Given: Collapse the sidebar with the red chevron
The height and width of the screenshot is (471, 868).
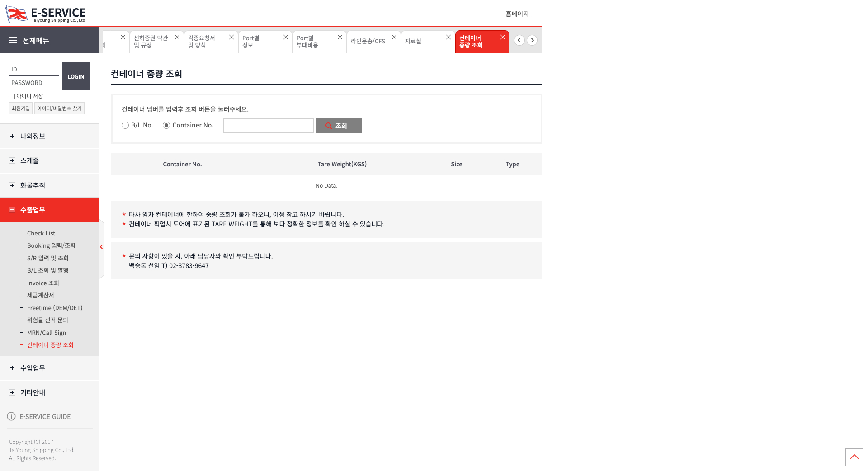Looking at the screenshot, I should click(101, 247).
